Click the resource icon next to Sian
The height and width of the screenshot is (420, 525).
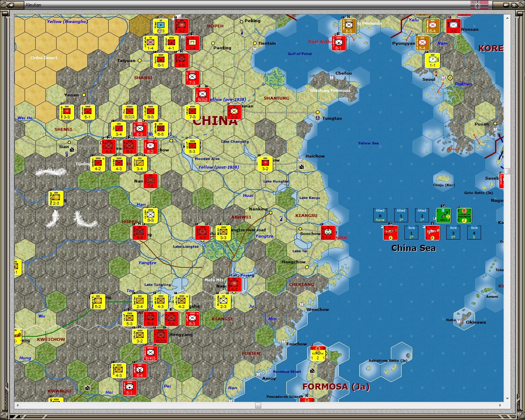point(72,149)
